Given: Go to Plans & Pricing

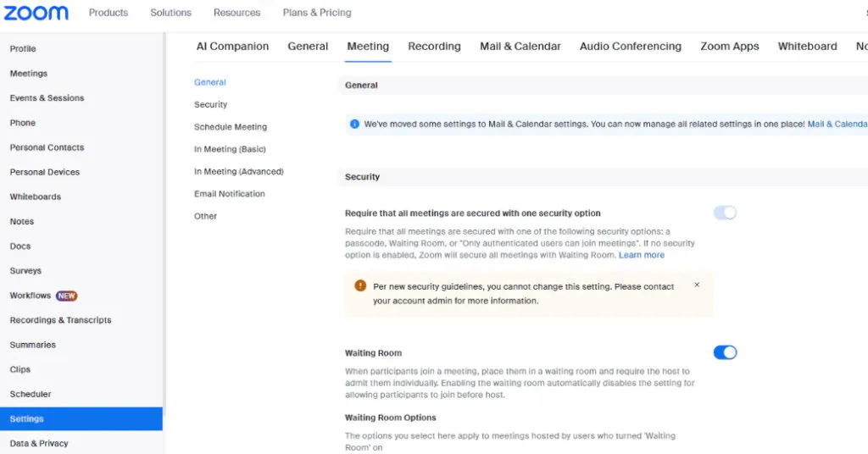Looking at the screenshot, I should click(x=317, y=12).
